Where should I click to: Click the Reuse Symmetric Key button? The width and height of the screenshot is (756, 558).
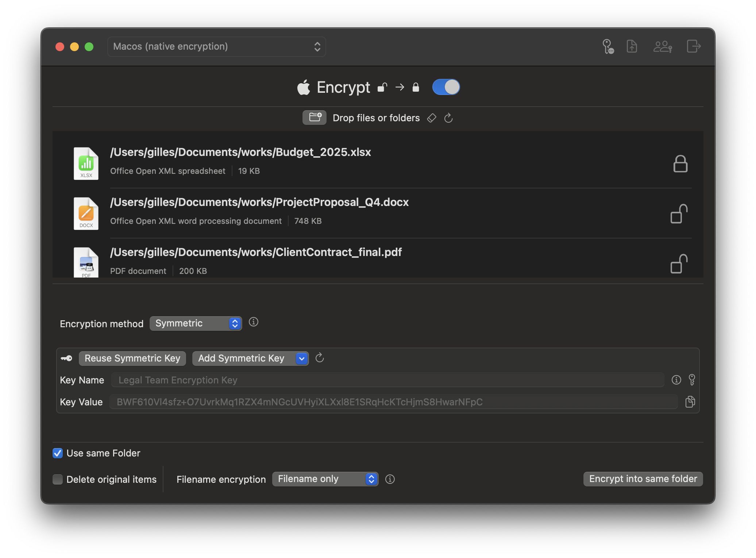(132, 358)
